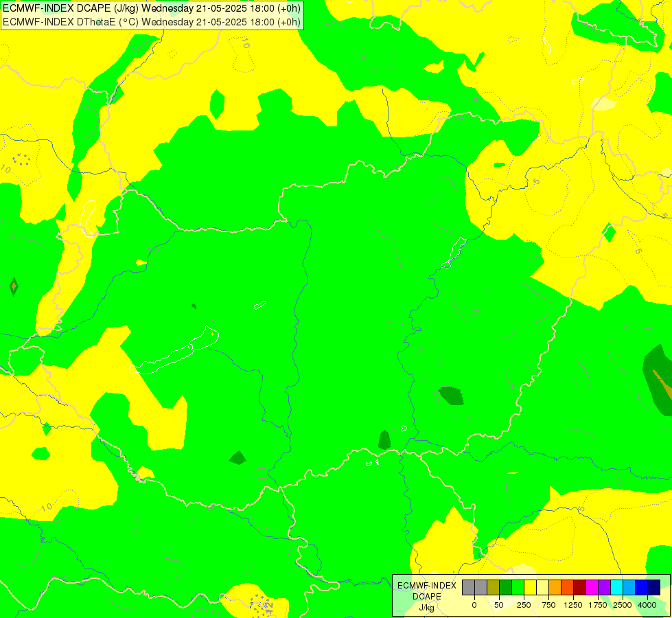Click the legend tick value '250'
Screen dimensions: 672x618
(524, 605)
